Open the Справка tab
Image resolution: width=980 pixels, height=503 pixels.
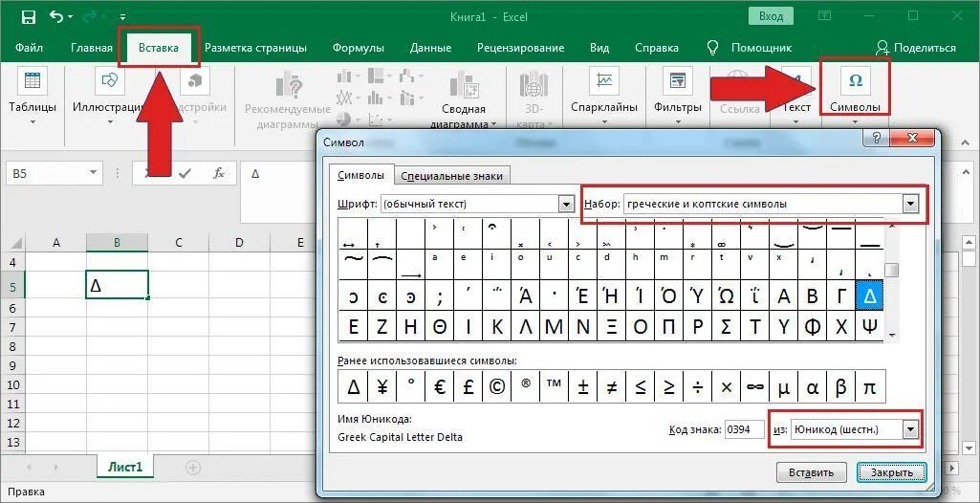(657, 48)
